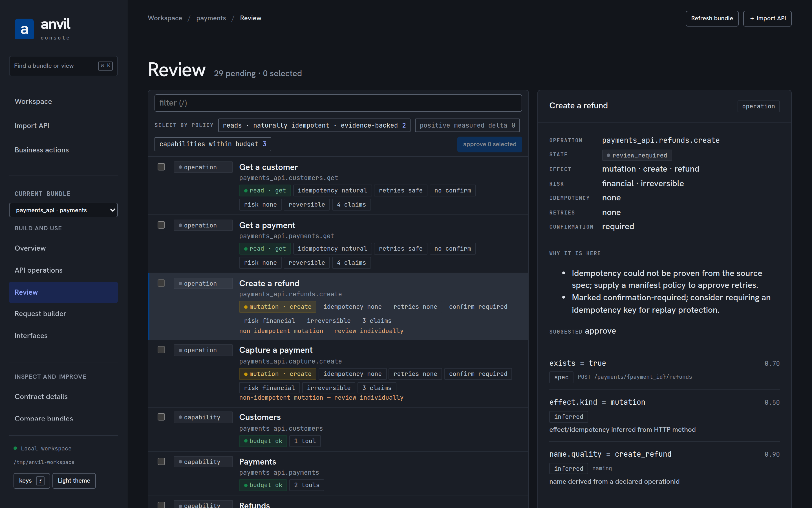The width and height of the screenshot is (812, 508).
Task: Click the question mark key hint icon
Action: coord(40,481)
